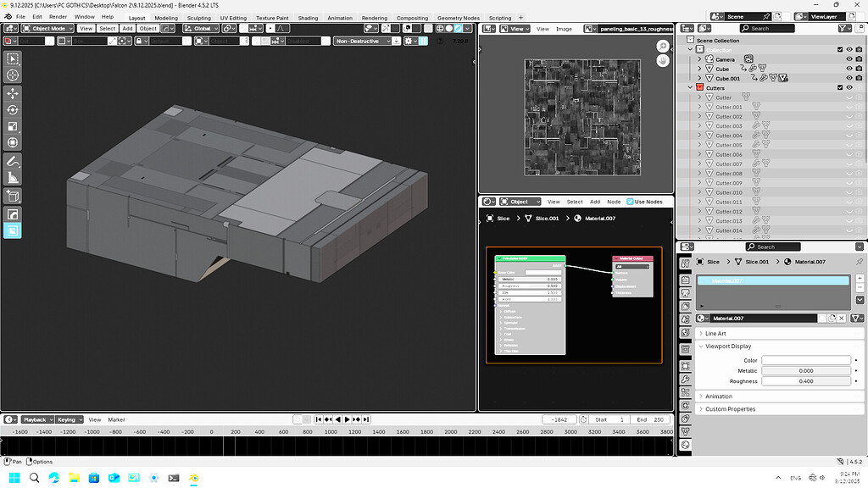Image resolution: width=868 pixels, height=488 pixels.
Task: Select the Annotate tool
Action: (x=13, y=161)
